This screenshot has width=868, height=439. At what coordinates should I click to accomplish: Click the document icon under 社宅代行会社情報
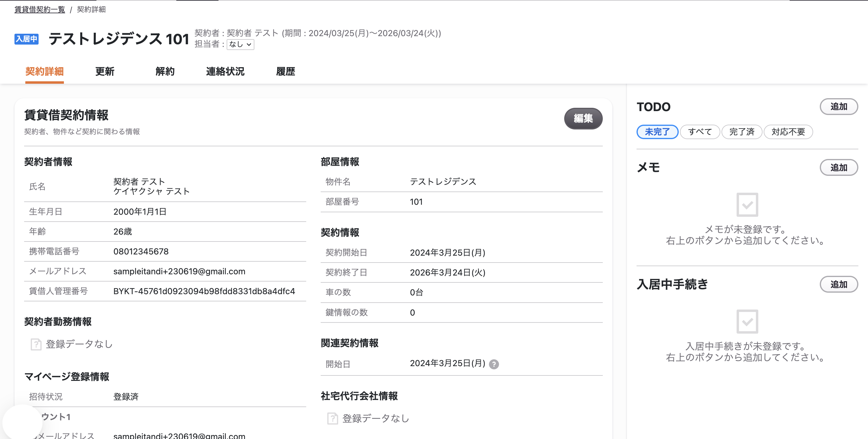click(332, 419)
